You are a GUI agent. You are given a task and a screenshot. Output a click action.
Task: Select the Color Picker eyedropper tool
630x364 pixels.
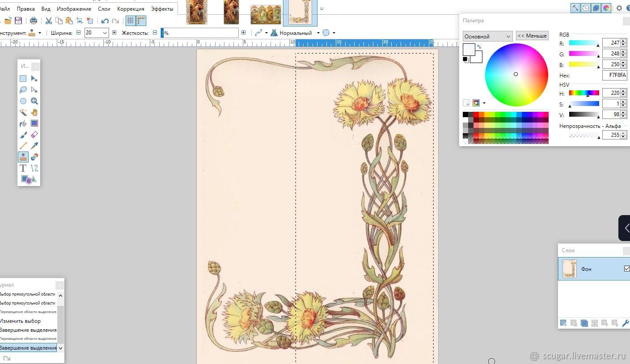[x=34, y=146]
